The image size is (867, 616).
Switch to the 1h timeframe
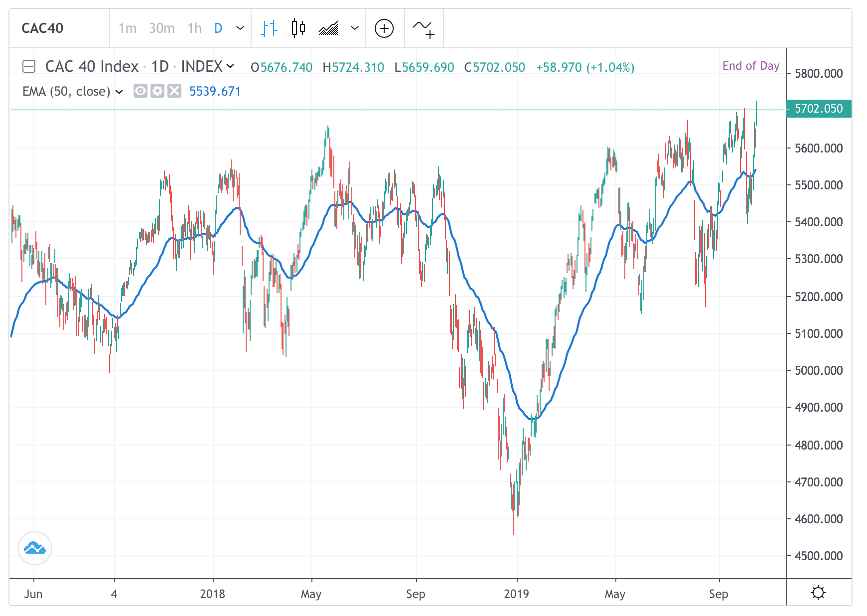click(x=194, y=28)
